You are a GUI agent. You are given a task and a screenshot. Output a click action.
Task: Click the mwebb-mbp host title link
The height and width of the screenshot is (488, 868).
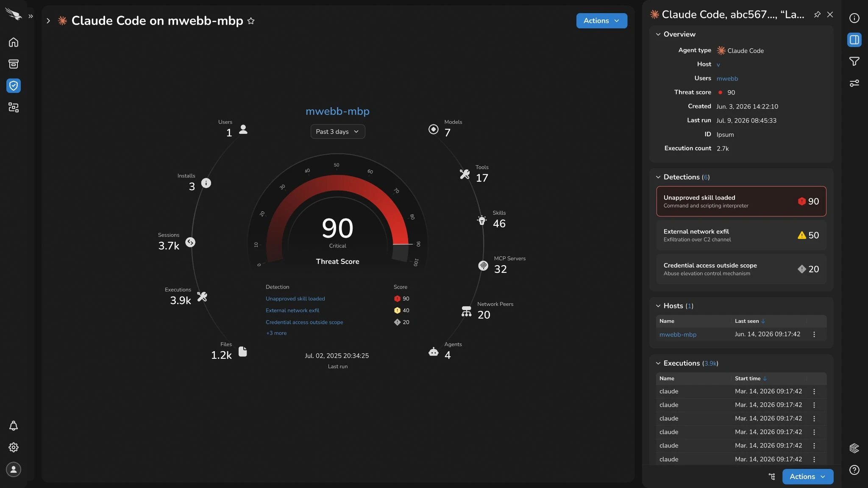337,111
